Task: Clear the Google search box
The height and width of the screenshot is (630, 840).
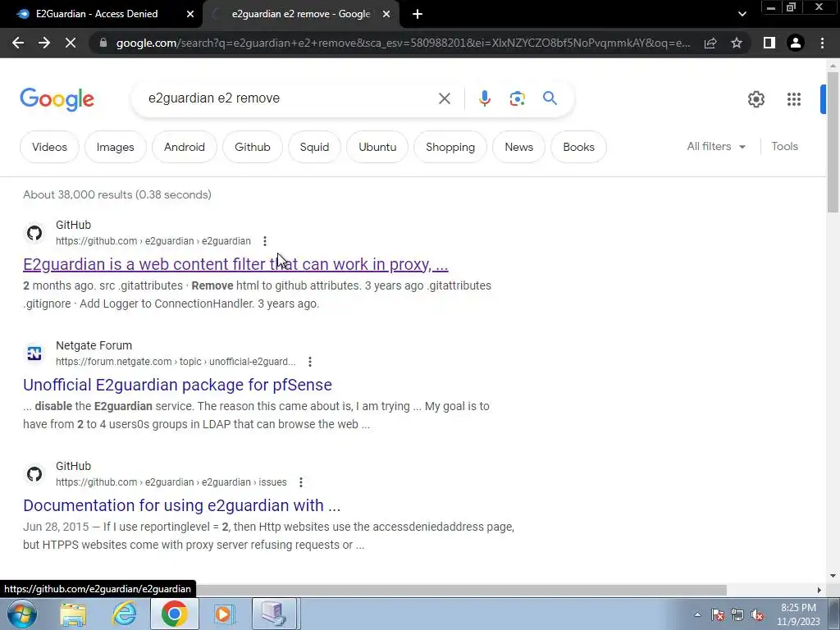Action: (x=444, y=98)
